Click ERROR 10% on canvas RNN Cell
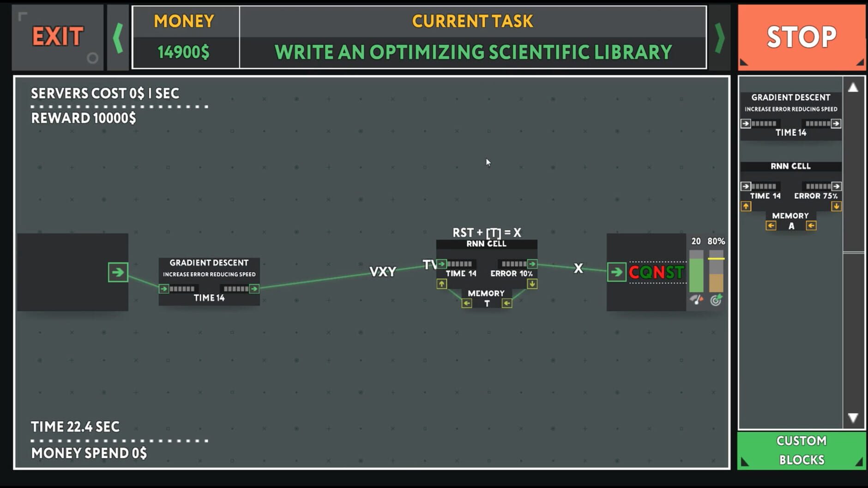The width and height of the screenshot is (868, 488). tap(512, 274)
